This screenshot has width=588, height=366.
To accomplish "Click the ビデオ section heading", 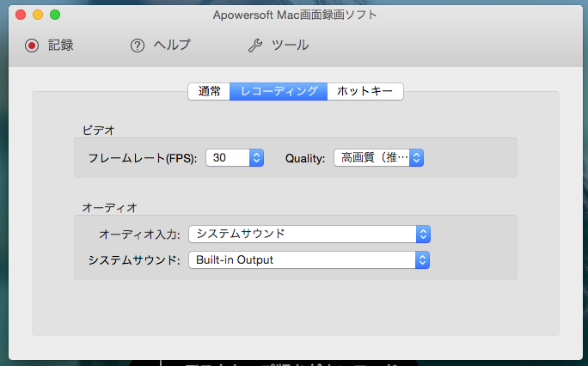I will pyautogui.click(x=98, y=131).
